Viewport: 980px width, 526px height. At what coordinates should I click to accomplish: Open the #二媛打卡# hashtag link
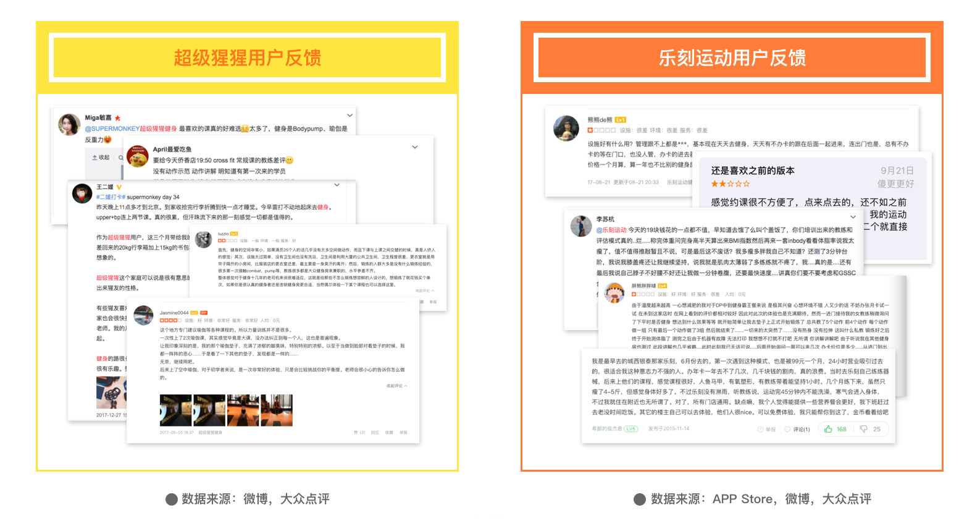pos(111,197)
